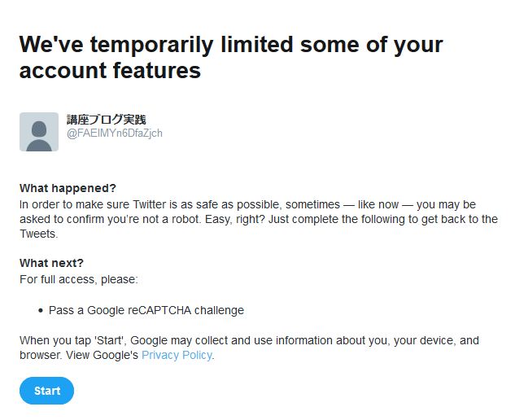Click the default profile avatar icon
This screenshot has height=420, width=515.
39,132
